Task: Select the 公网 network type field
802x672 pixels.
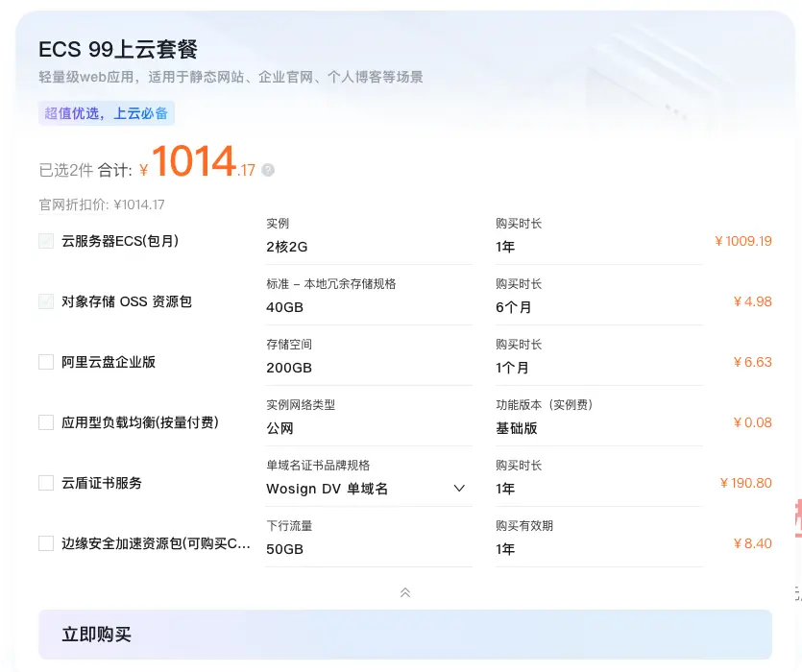Action: point(369,428)
